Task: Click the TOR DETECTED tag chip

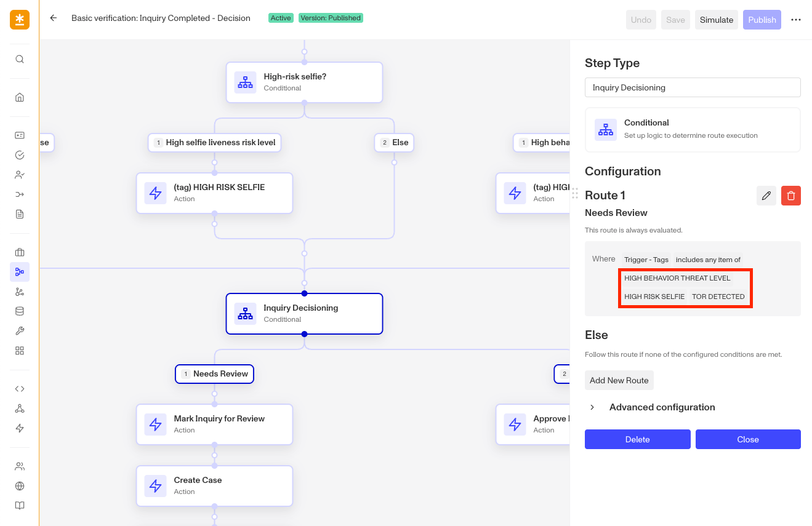Action: 718,297
